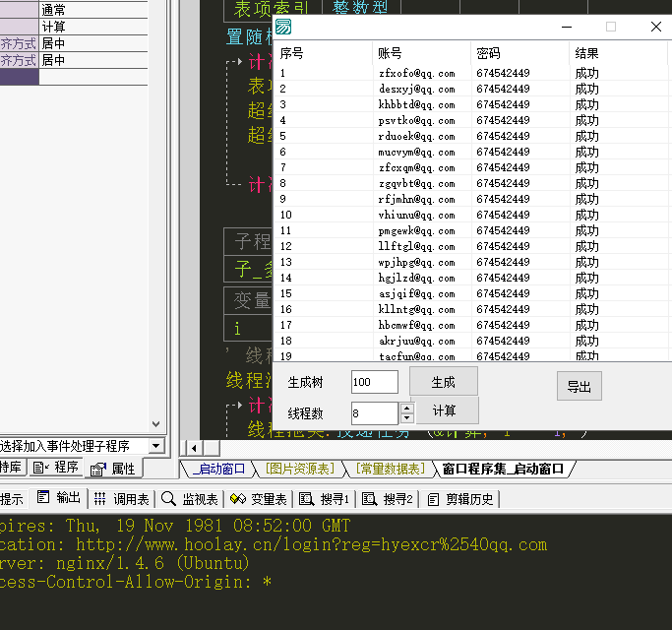The width and height of the screenshot is (672, 630).
Task: Click the app icon in dialog title bar
Action: [x=283, y=27]
